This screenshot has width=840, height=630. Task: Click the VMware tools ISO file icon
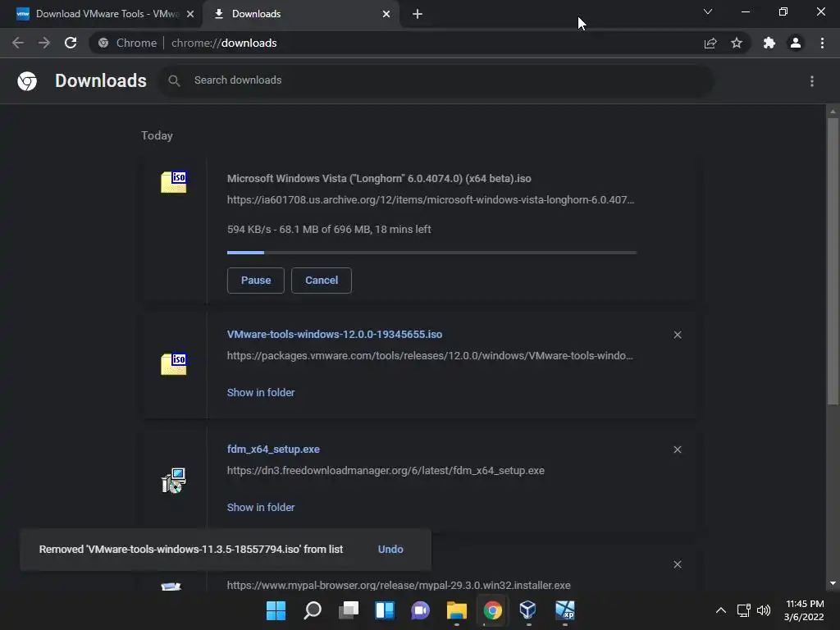[174, 364]
